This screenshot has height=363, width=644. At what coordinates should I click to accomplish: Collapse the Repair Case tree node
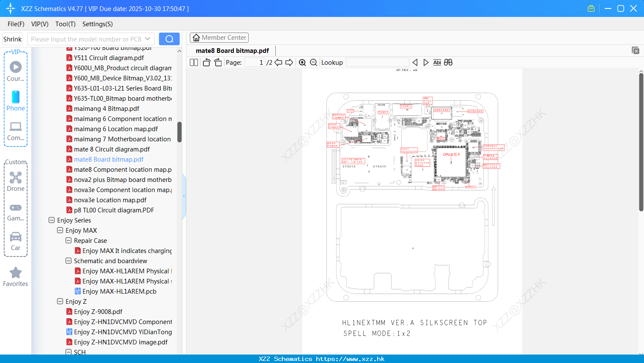pos(69,240)
